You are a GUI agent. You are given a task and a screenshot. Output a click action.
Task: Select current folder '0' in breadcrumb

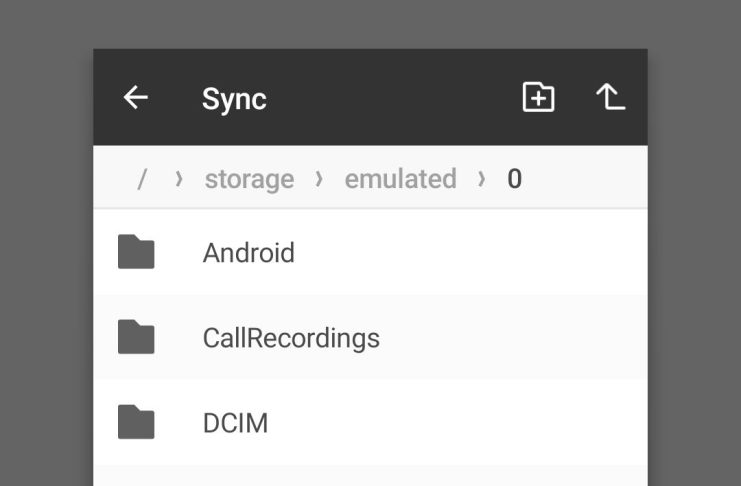click(514, 179)
